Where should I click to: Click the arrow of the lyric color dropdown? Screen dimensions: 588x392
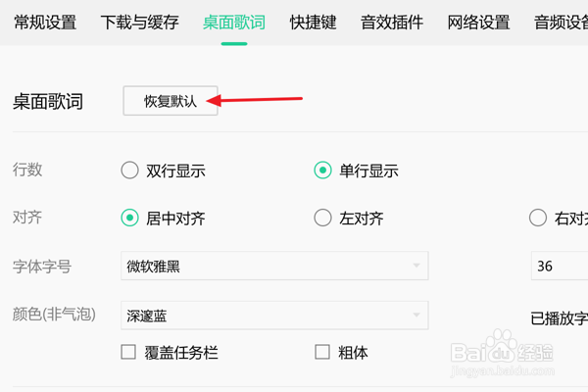[416, 316]
